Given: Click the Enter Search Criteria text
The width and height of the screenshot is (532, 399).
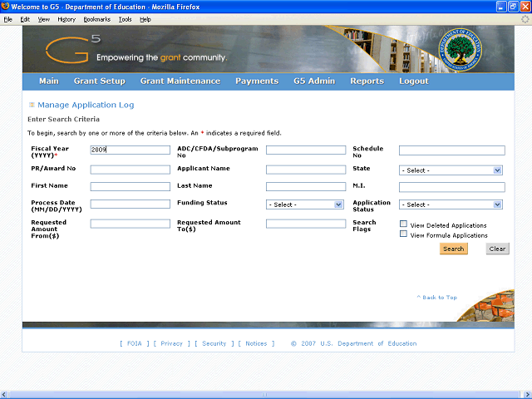Looking at the screenshot, I should coord(63,119).
